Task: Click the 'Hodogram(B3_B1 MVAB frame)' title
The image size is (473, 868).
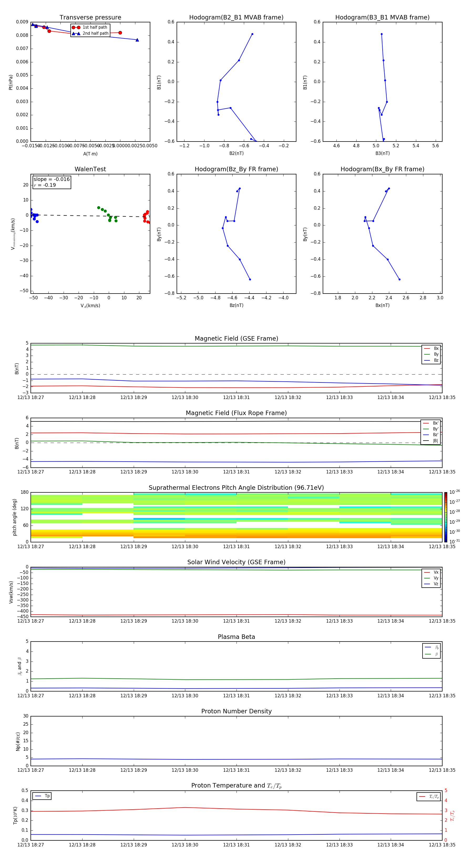Action: point(382,18)
